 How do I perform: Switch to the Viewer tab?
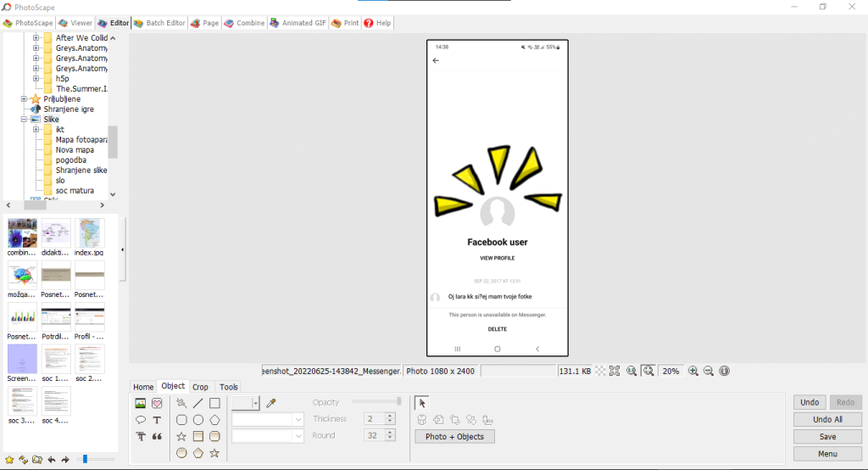pyautogui.click(x=75, y=23)
